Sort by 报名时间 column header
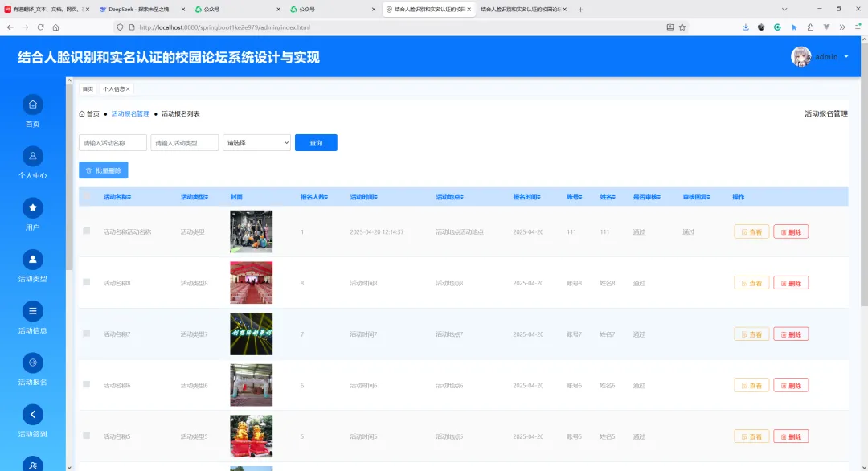Viewport: 868px width, 471px height. (527, 197)
